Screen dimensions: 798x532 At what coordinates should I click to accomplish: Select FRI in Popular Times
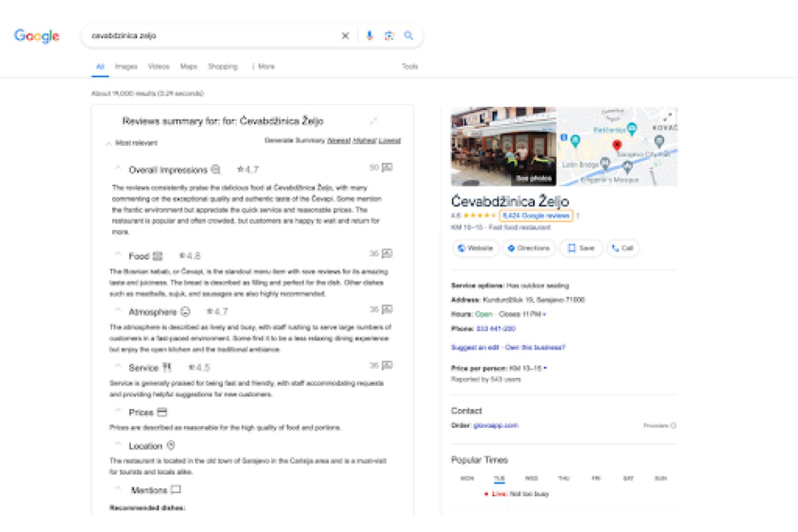[x=596, y=478]
